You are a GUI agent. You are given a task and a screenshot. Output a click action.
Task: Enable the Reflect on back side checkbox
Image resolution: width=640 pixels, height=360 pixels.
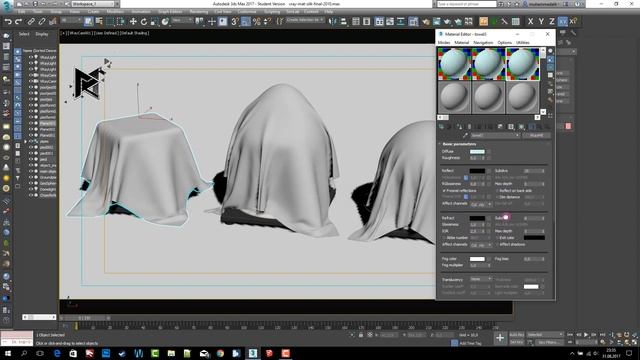(498, 191)
